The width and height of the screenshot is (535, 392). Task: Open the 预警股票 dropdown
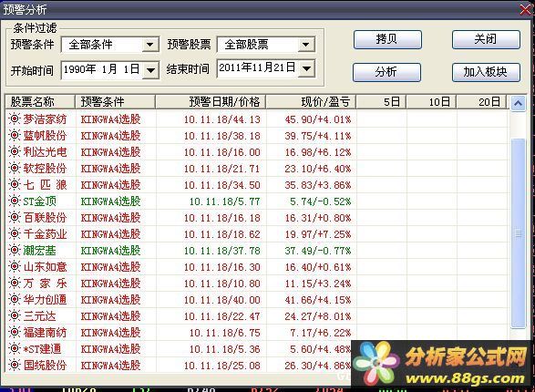306,45
